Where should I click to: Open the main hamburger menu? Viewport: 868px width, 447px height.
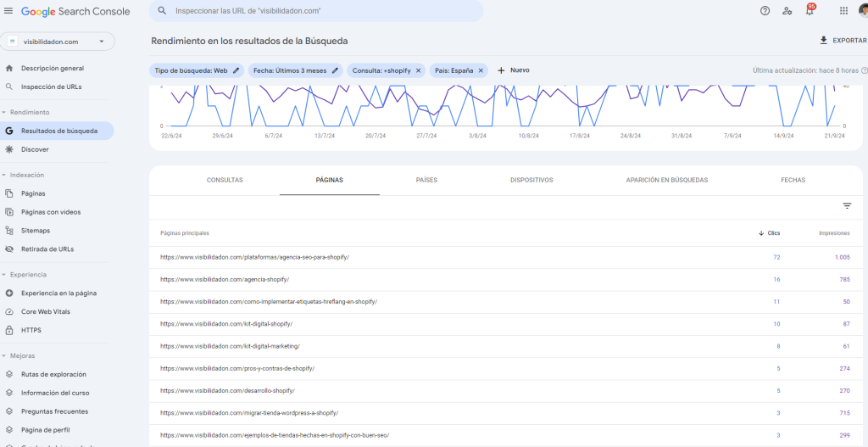pos(8,11)
